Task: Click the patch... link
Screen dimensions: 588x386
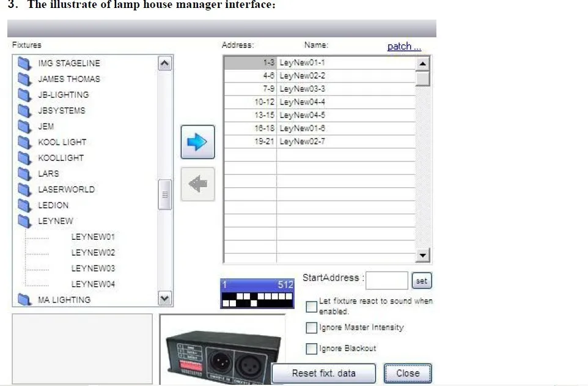Action: pos(404,46)
